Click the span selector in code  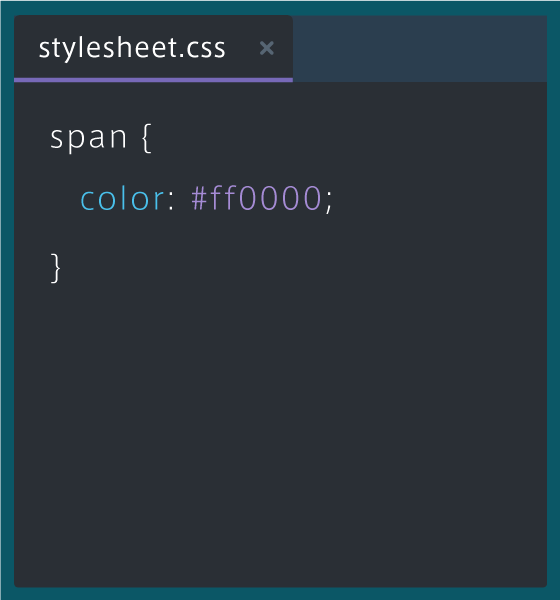[x=88, y=138]
